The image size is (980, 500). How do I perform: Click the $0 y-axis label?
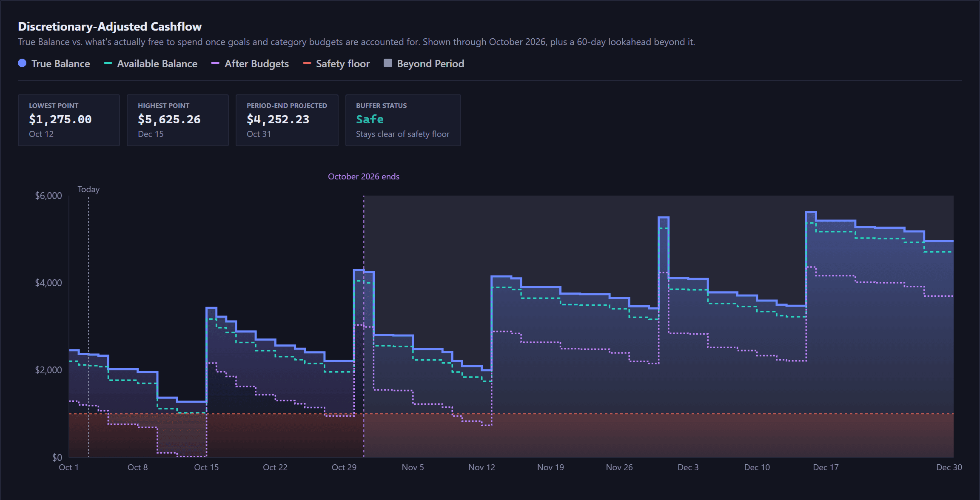57,457
